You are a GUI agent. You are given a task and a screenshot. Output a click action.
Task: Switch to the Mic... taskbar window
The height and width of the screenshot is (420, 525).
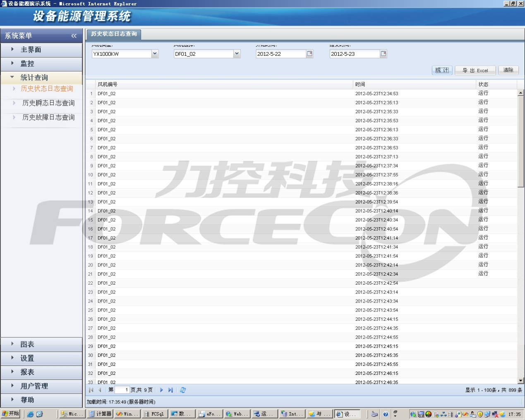tap(72, 414)
